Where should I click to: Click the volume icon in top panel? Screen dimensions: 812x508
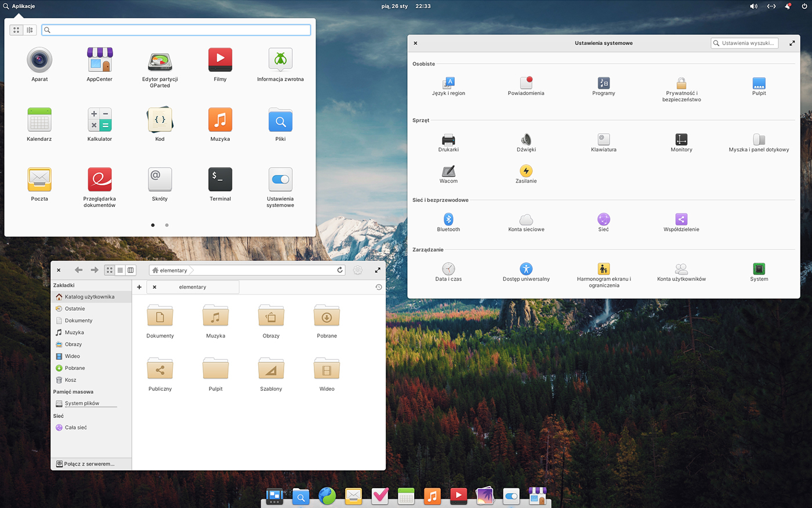(x=753, y=6)
